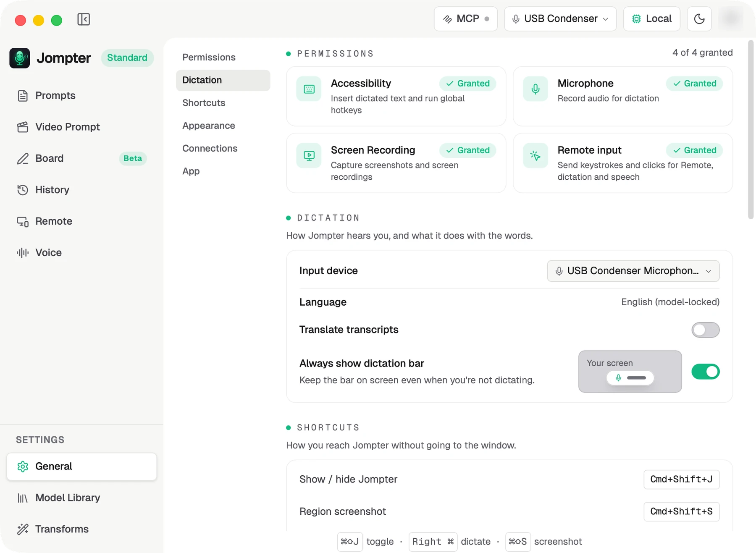
Task: Click the Accessibility keyboard icon
Action: coord(309,89)
